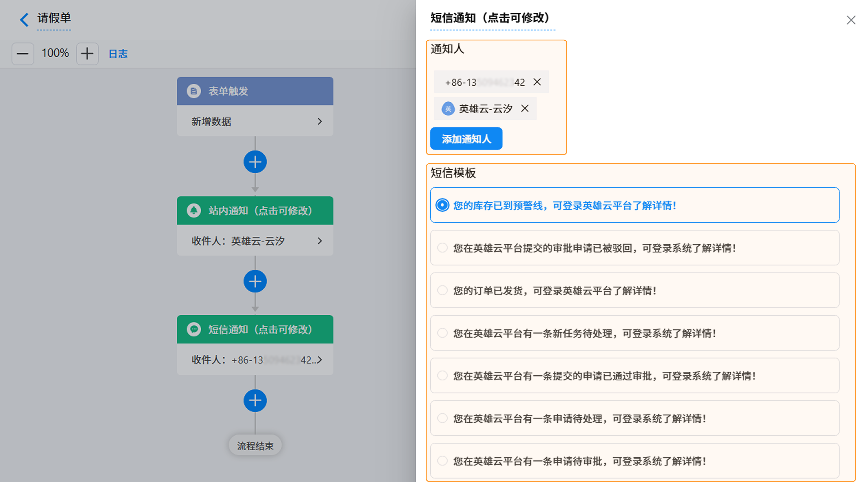The image size is (868, 482).
Task: Add a node below 表单触发
Action: (x=255, y=162)
